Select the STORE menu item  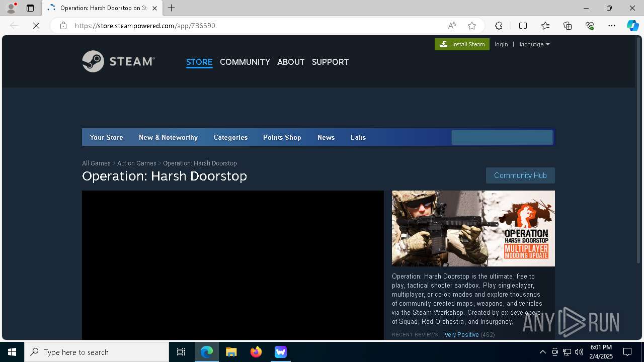(199, 62)
